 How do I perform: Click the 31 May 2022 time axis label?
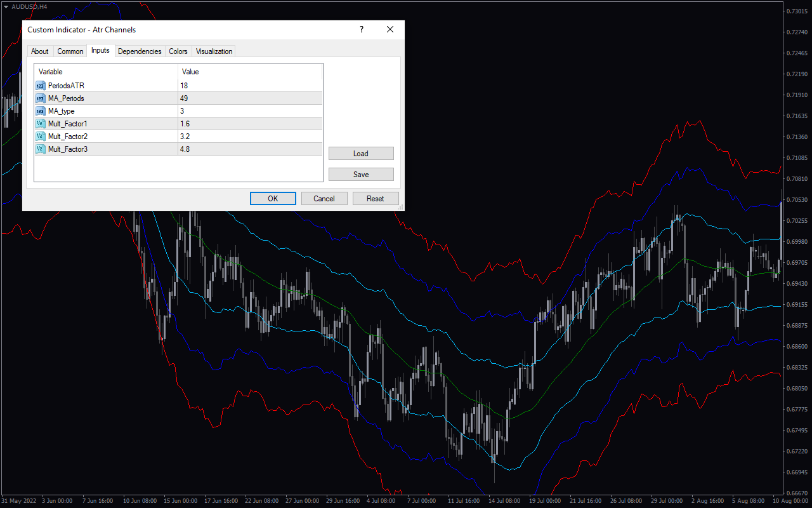[x=20, y=501]
